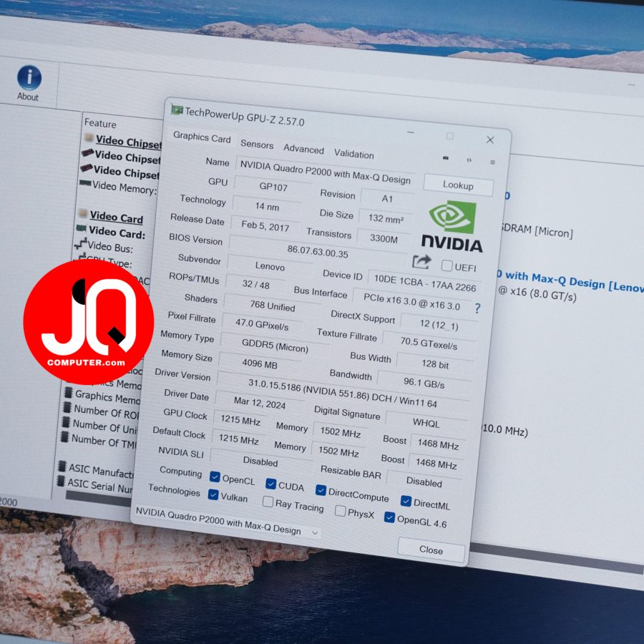Open About icon in background window

tap(29, 83)
